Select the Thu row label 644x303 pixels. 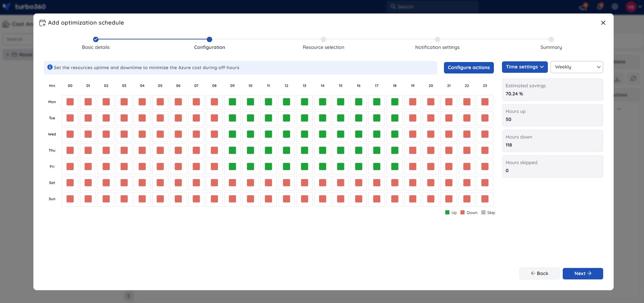pyautogui.click(x=52, y=150)
